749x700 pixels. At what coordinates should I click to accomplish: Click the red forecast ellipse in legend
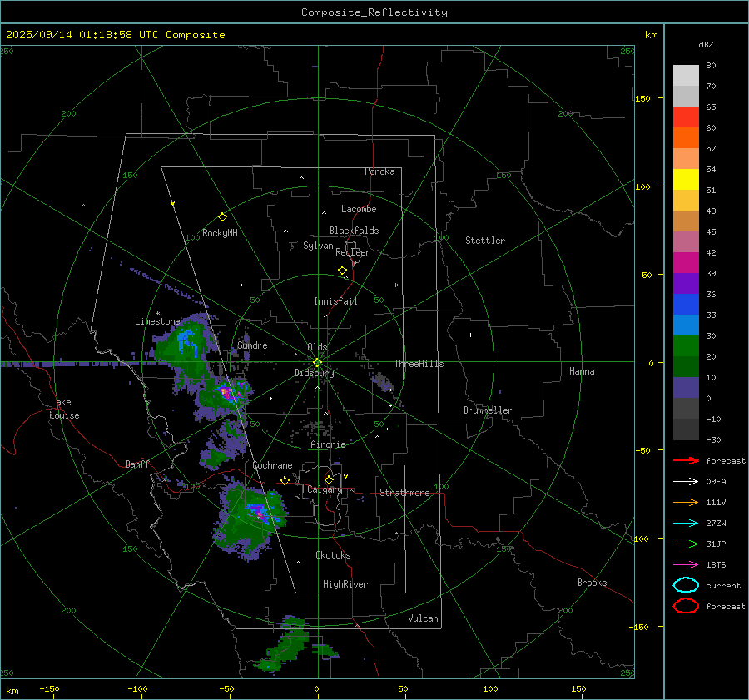click(x=686, y=606)
